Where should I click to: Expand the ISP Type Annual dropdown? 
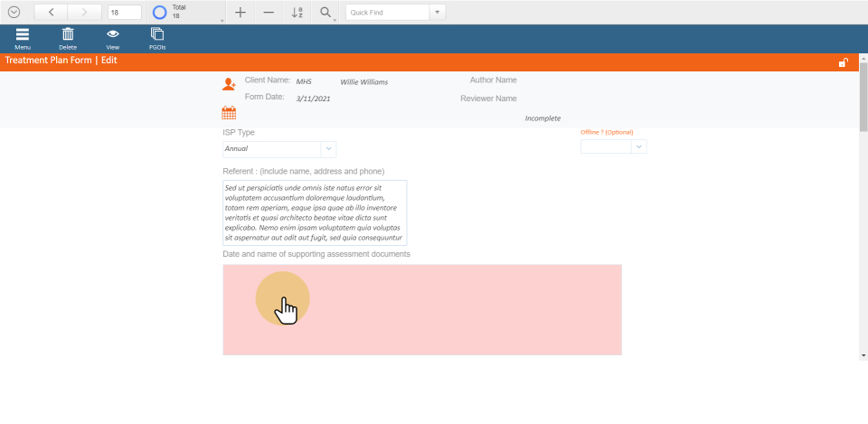[x=328, y=149]
